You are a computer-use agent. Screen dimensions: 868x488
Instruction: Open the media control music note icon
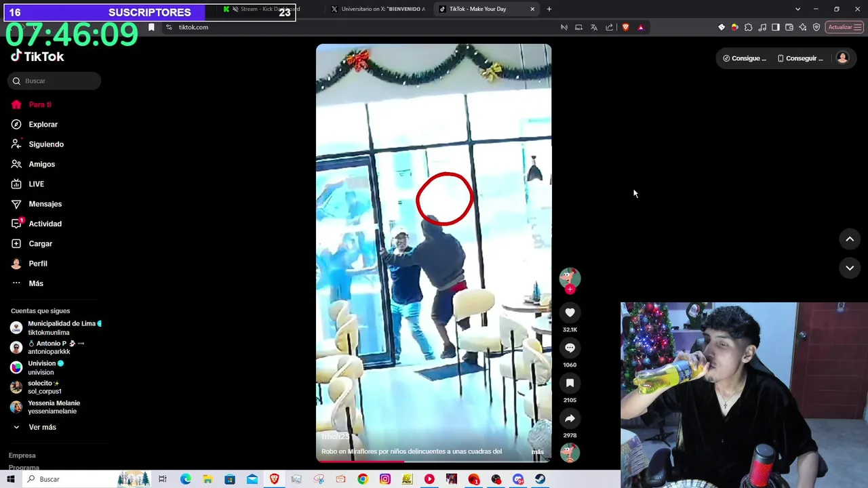point(762,27)
